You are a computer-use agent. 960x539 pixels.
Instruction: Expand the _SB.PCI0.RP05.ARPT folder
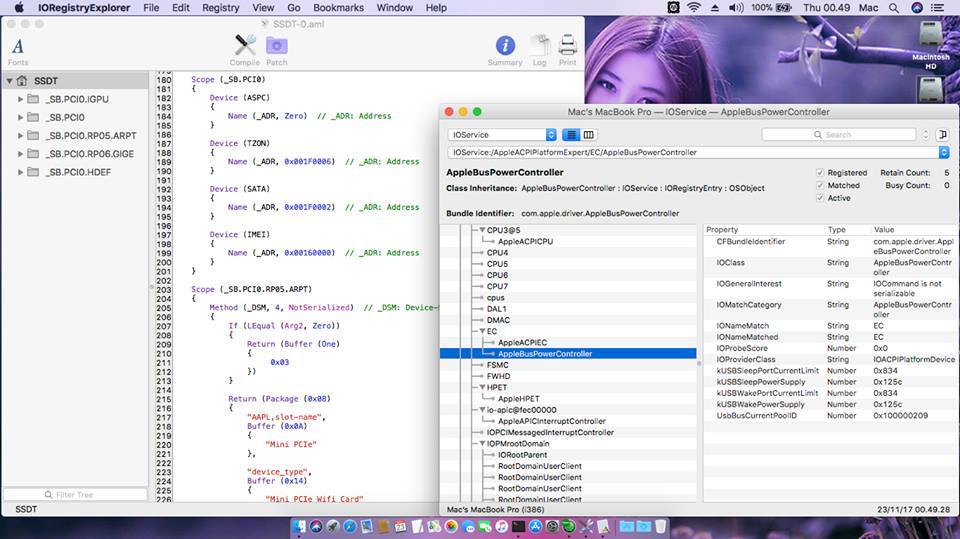(20, 135)
